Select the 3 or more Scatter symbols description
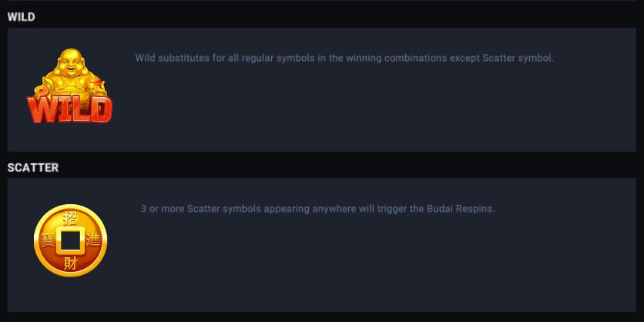The image size is (644, 322). click(x=318, y=209)
